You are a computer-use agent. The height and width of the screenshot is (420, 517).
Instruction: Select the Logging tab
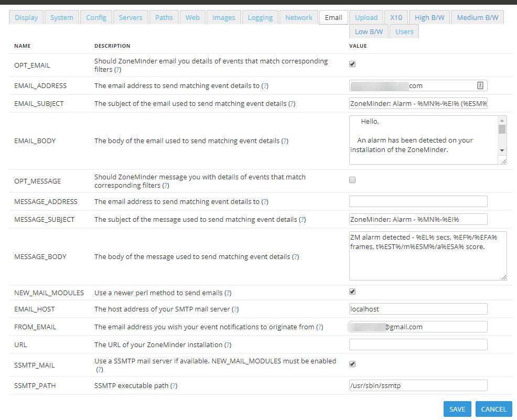click(260, 17)
